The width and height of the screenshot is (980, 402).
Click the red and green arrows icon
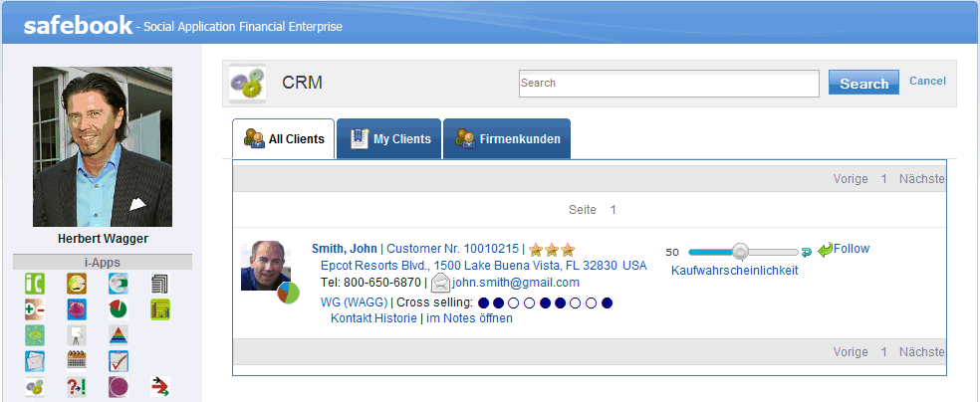160,387
